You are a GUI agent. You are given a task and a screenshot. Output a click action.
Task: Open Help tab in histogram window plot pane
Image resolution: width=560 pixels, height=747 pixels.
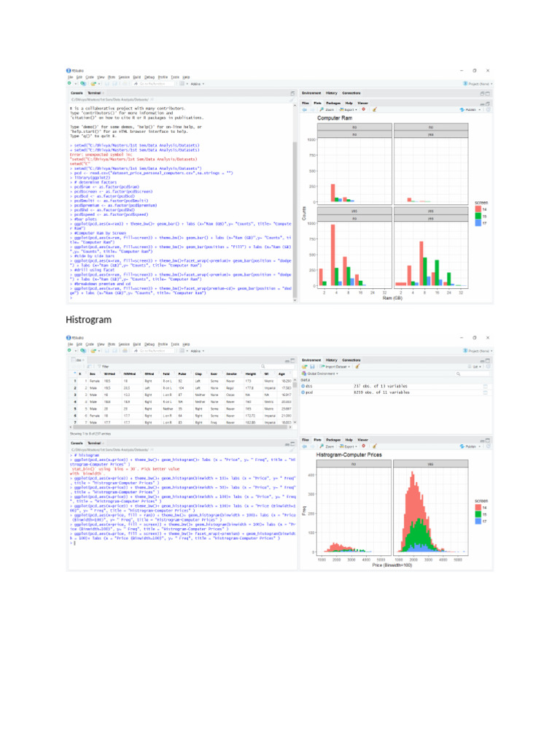tap(349, 440)
